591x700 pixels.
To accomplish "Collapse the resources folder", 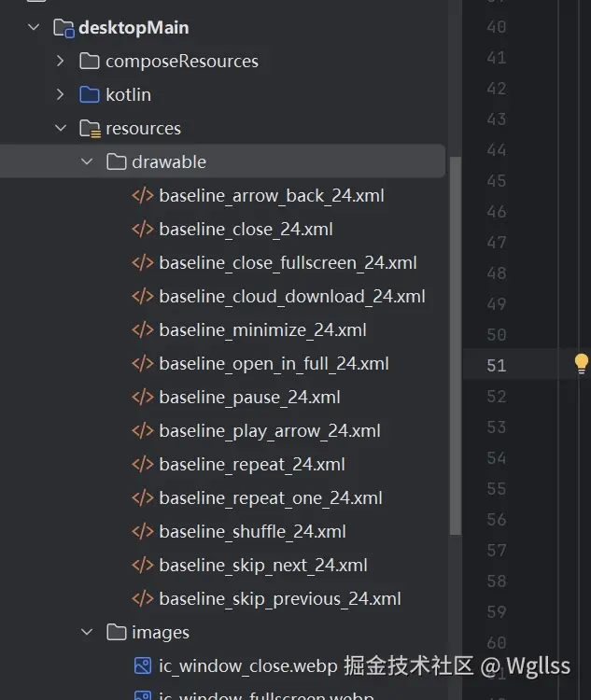I will coord(61,129).
